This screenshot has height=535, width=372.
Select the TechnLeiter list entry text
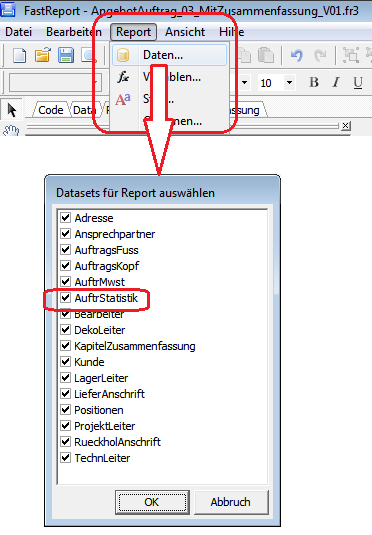pos(102,458)
